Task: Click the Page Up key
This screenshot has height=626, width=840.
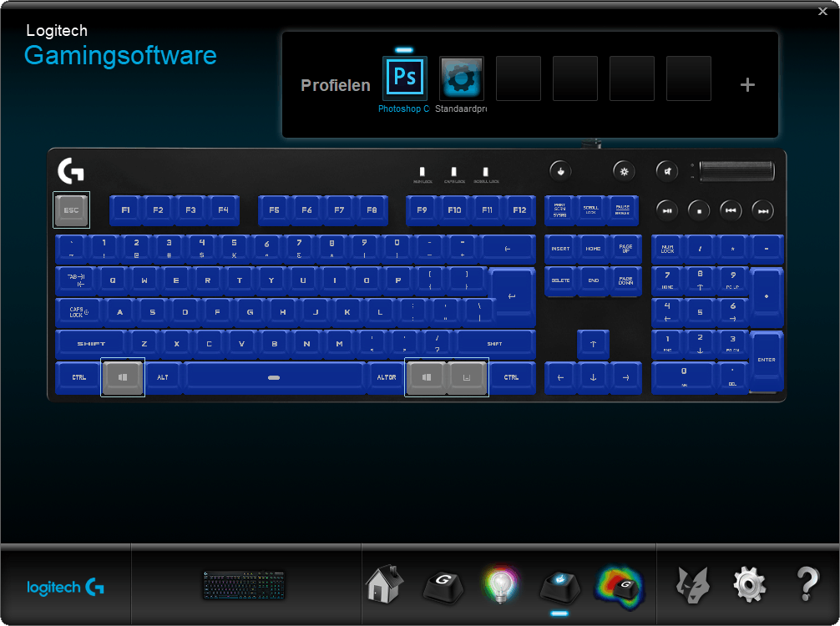Action: coord(625,249)
